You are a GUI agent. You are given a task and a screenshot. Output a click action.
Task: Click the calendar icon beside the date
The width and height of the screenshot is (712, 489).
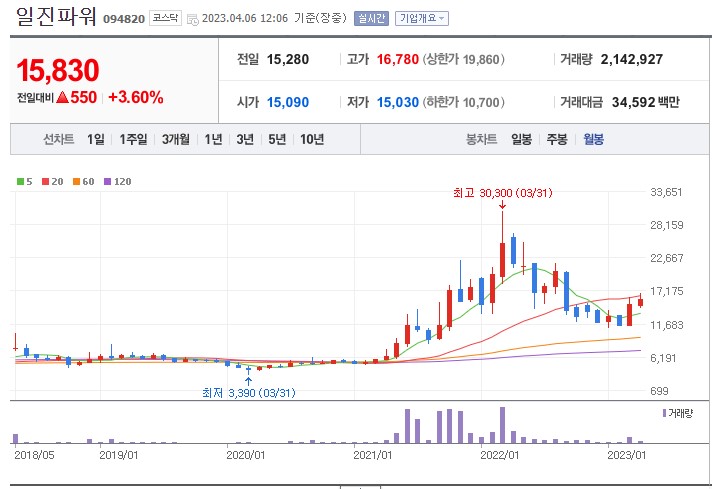(193, 19)
